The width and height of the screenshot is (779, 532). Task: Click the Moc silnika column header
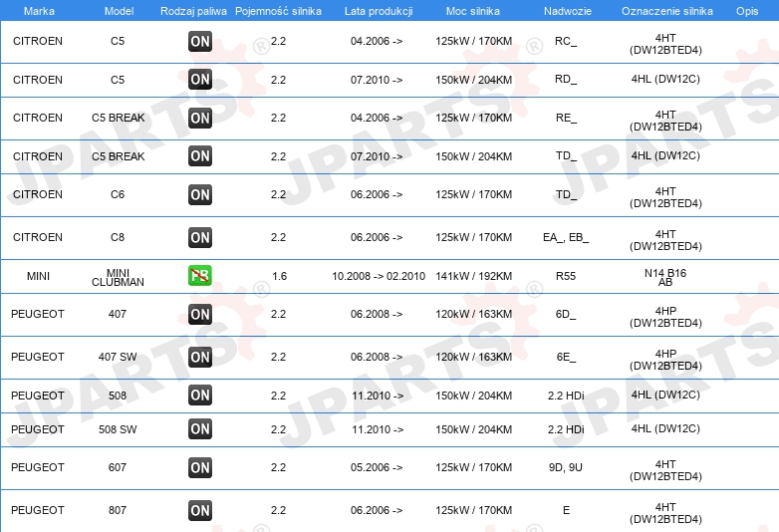click(473, 11)
